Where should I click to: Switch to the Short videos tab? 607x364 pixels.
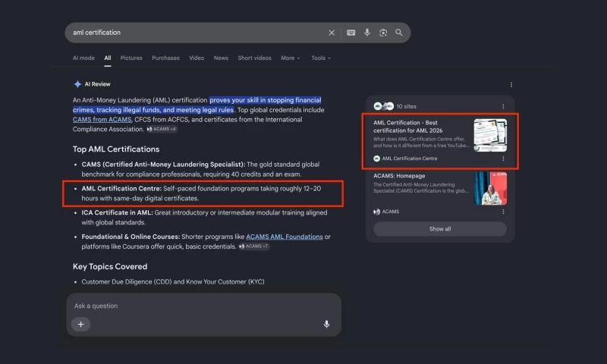(254, 58)
